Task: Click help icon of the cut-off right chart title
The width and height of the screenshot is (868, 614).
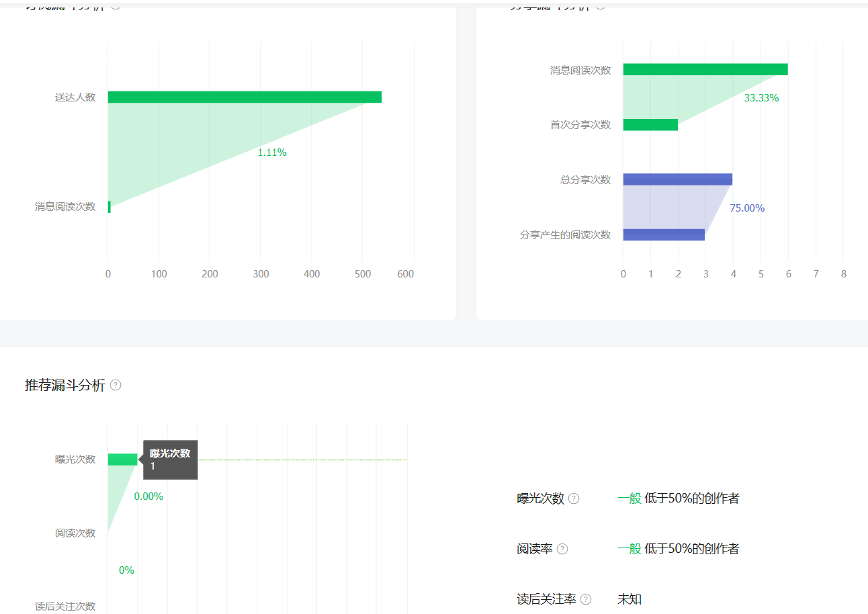Action: pos(600,4)
